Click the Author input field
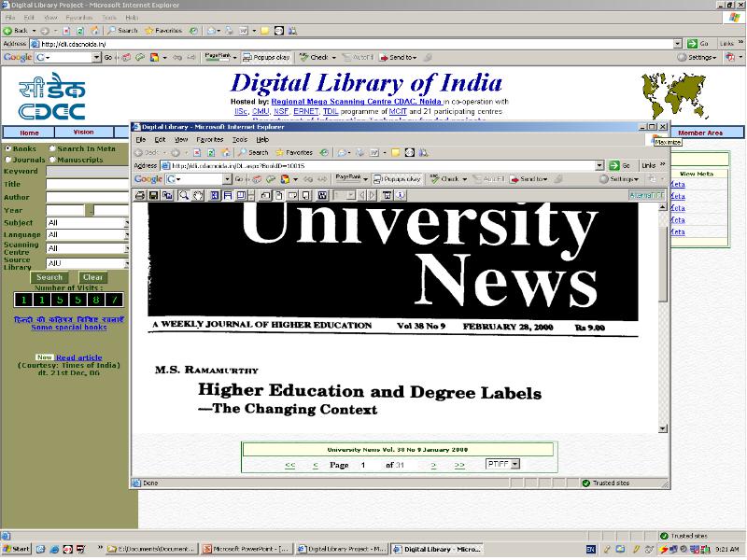The width and height of the screenshot is (747, 560). (88, 197)
